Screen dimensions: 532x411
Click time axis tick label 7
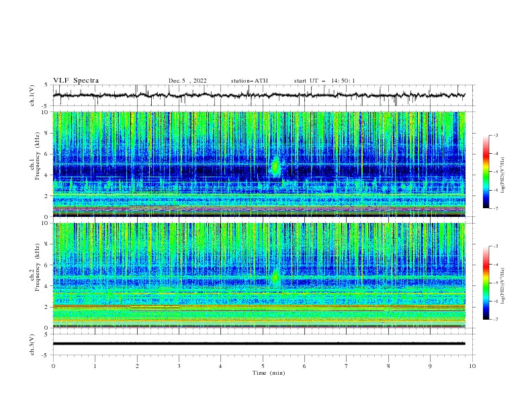pos(347,366)
